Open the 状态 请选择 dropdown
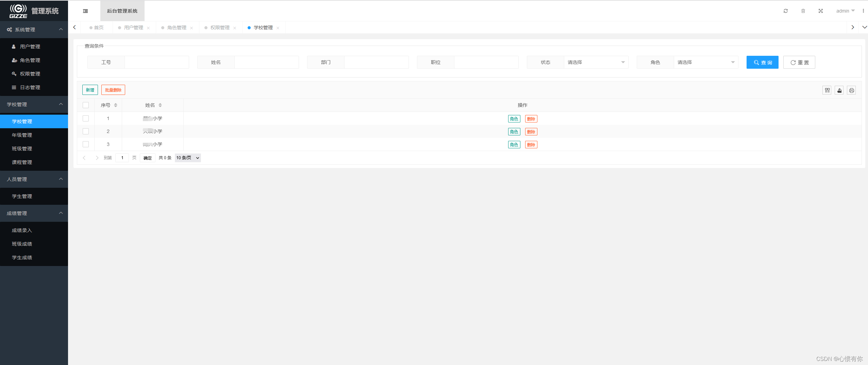The height and width of the screenshot is (365, 868). (x=596, y=62)
